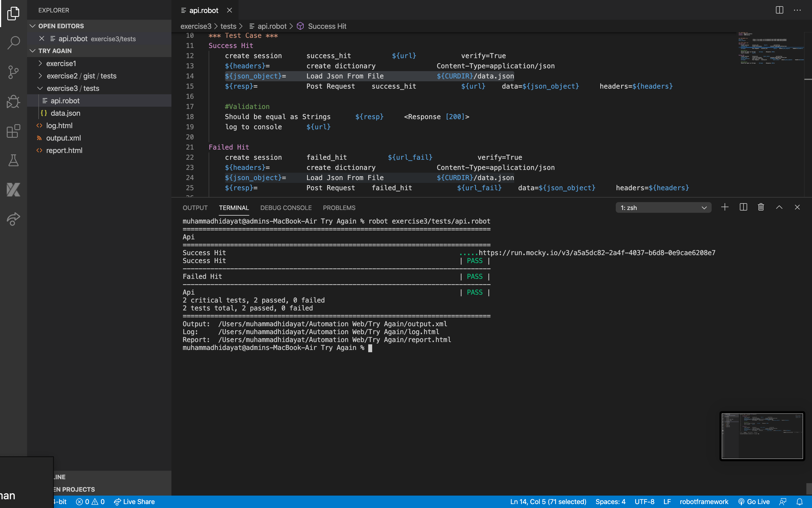Change robotframework language mode

tap(704, 502)
